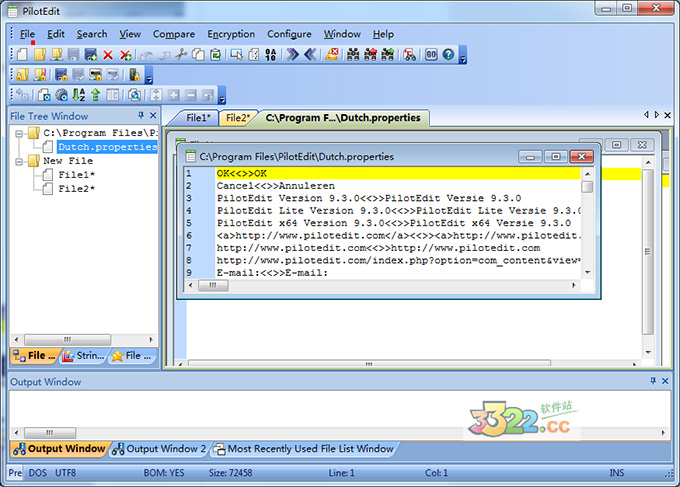Toggle hex mode 0A10 icon
Viewport: 680px width, 487px height.
(271, 55)
